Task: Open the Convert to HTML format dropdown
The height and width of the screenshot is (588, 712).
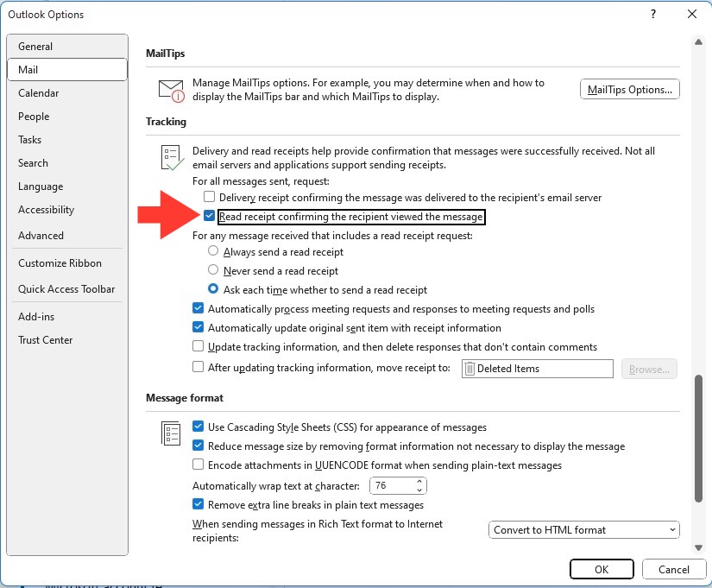Action: pos(584,530)
